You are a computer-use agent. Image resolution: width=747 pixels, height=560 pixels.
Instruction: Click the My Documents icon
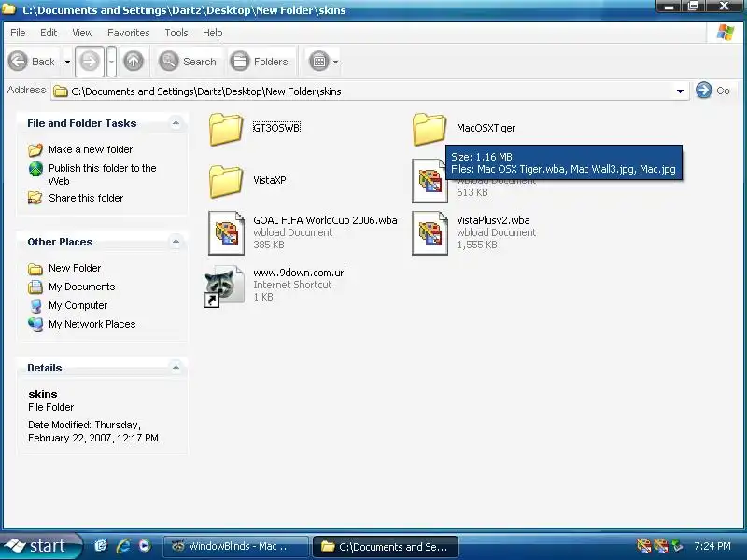point(35,287)
